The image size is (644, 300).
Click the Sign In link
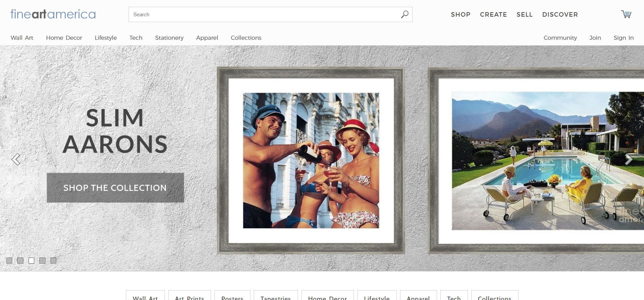point(624,38)
